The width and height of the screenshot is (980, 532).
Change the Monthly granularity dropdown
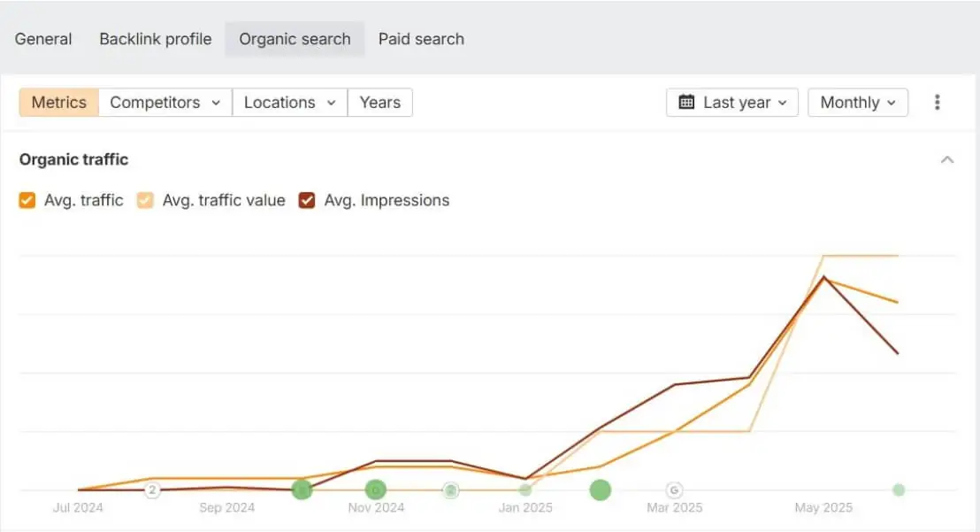point(857,102)
